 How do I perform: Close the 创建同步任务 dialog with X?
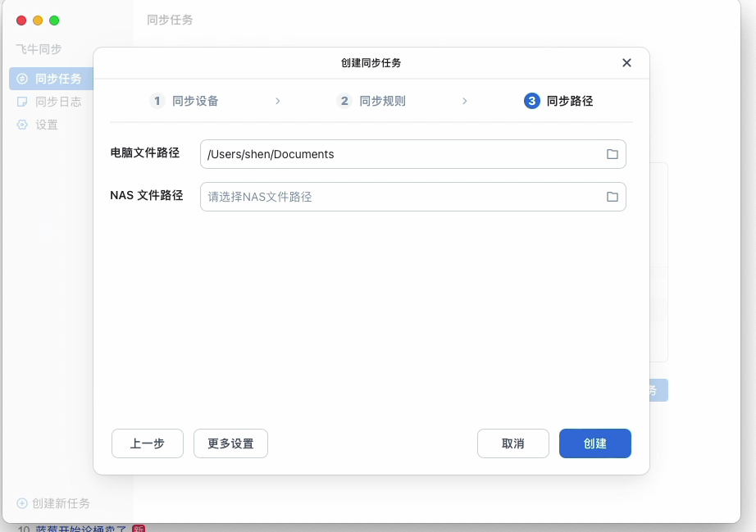[626, 62]
